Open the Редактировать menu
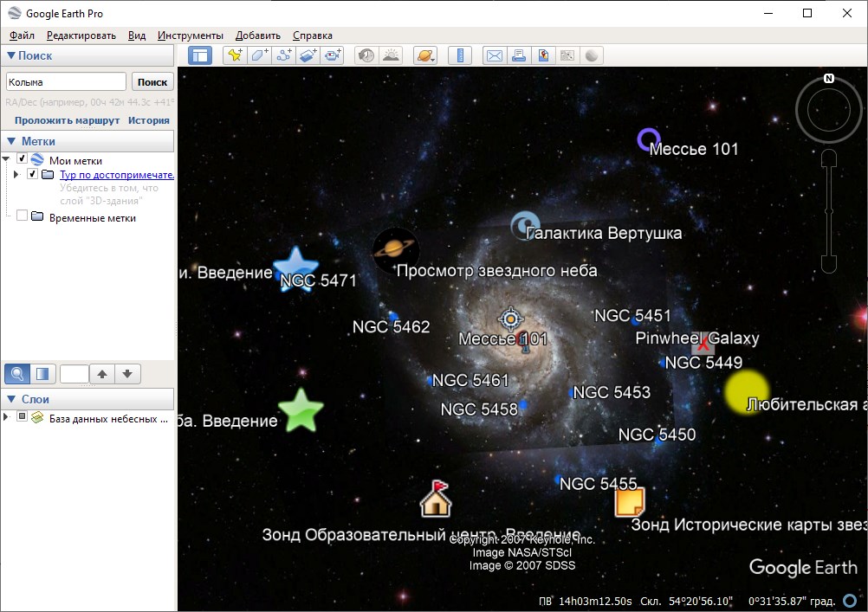Screen dimensions: 868x612 [81, 35]
